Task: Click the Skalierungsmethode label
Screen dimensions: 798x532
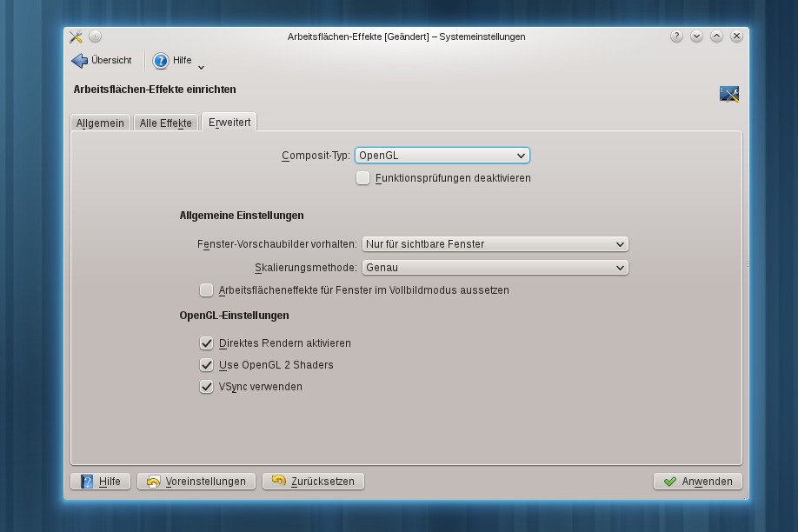Action: point(306,267)
